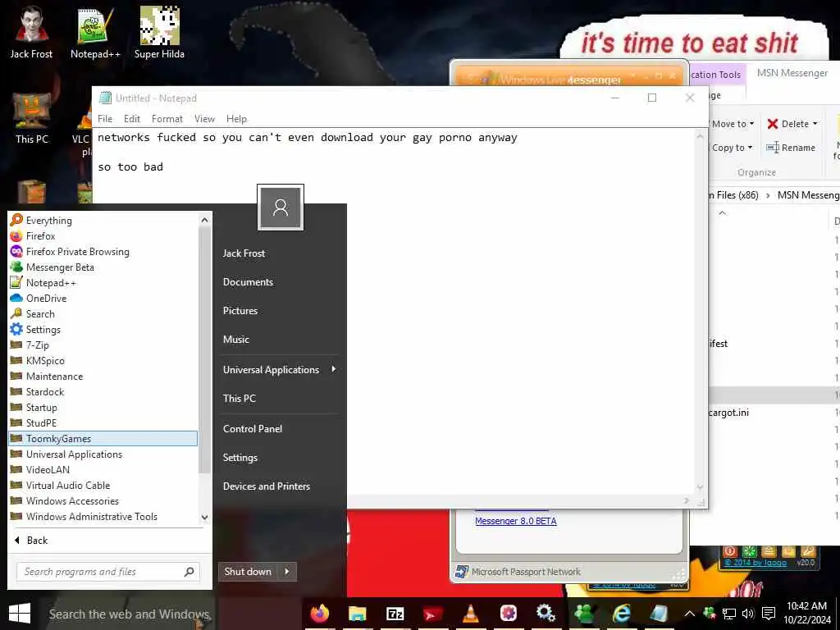Click programs list scrollbar down arrow
Image resolution: width=840 pixels, height=630 pixels.
204,517
